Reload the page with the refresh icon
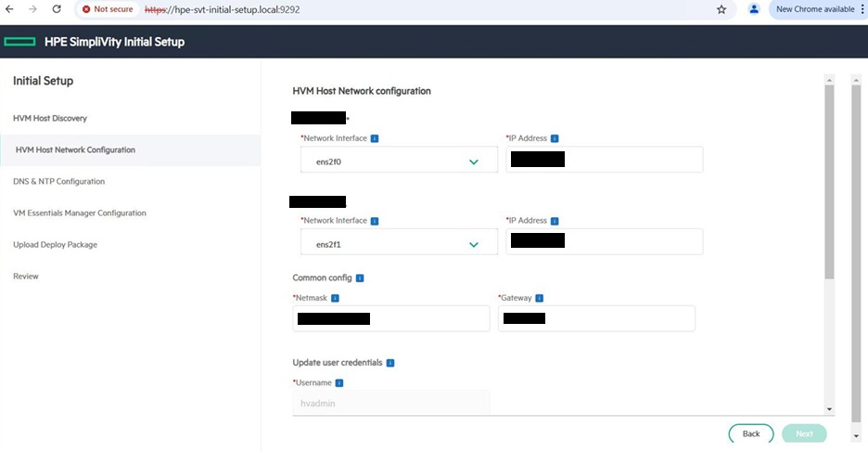This screenshot has width=868, height=452. [57, 9]
